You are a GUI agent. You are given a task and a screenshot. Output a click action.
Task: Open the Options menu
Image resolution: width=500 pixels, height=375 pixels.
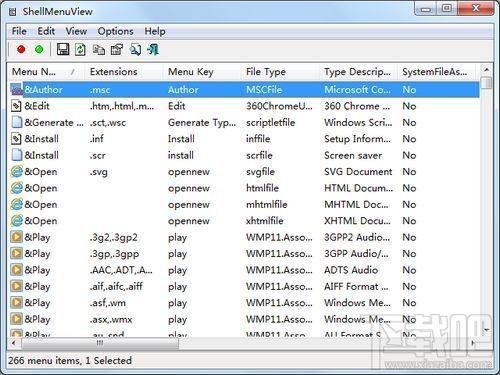coord(115,31)
